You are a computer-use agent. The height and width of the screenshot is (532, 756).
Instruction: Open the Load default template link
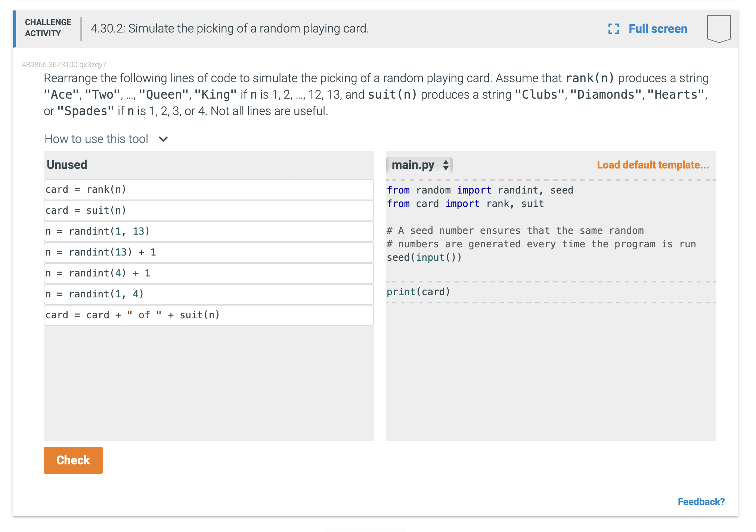[x=652, y=164]
